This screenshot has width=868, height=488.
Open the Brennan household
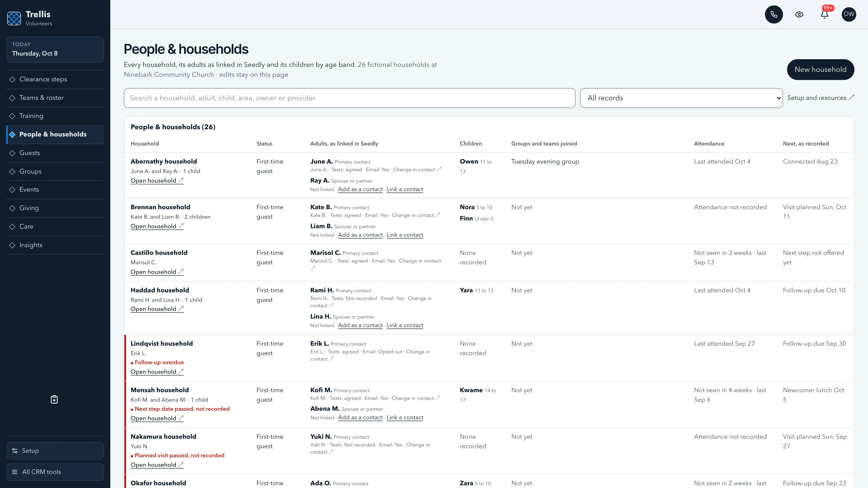157,227
